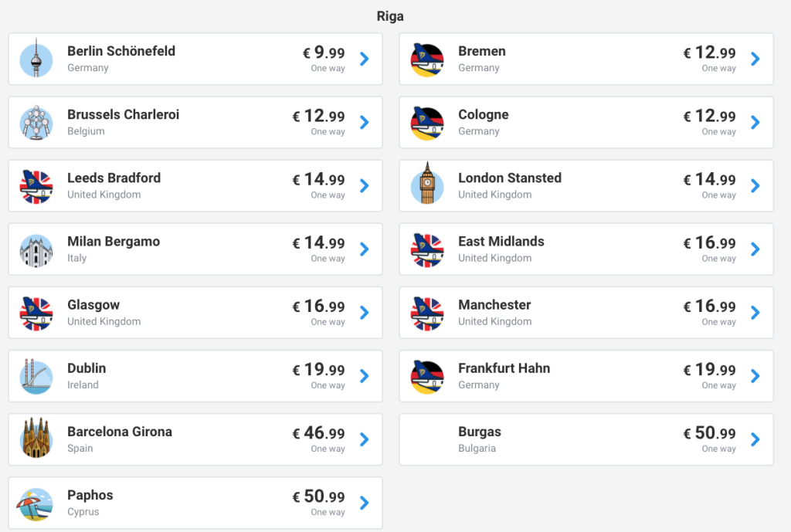Viewport: 791px width, 532px height.
Task: Click the Paphos beach umbrella icon
Action: pyautogui.click(x=36, y=503)
